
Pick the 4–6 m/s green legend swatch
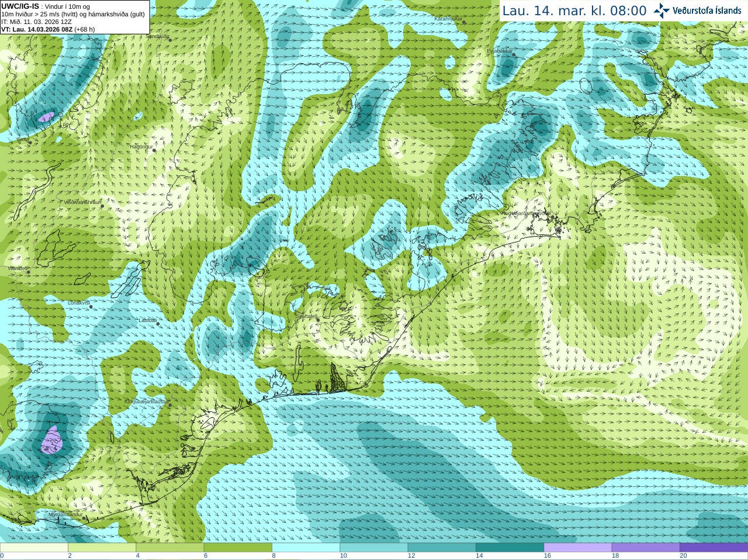[x=170, y=548]
